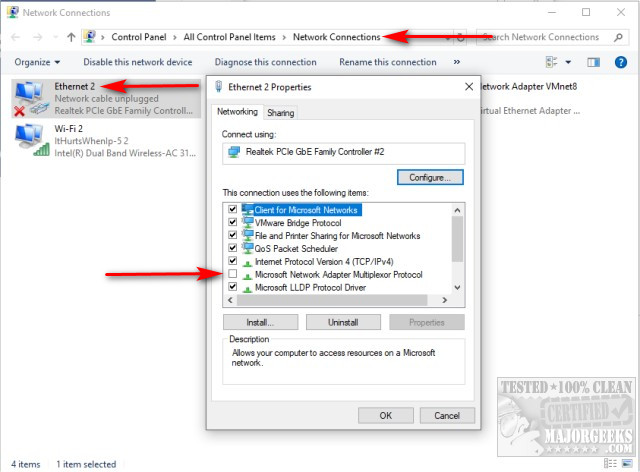640x472 pixels.
Task: Click the Control Panel icon in the address bar
Action: [90, 37]
